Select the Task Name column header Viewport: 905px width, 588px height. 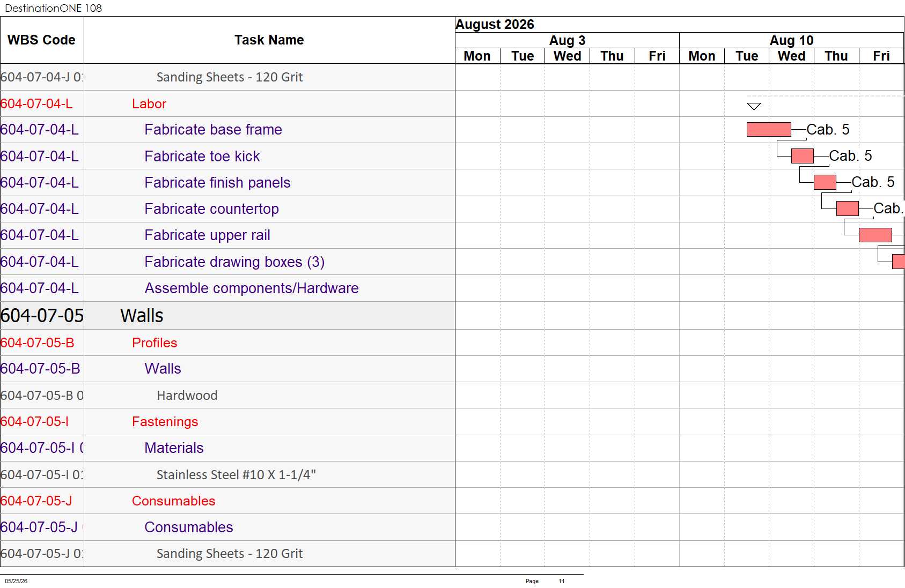tap(269, 40)
